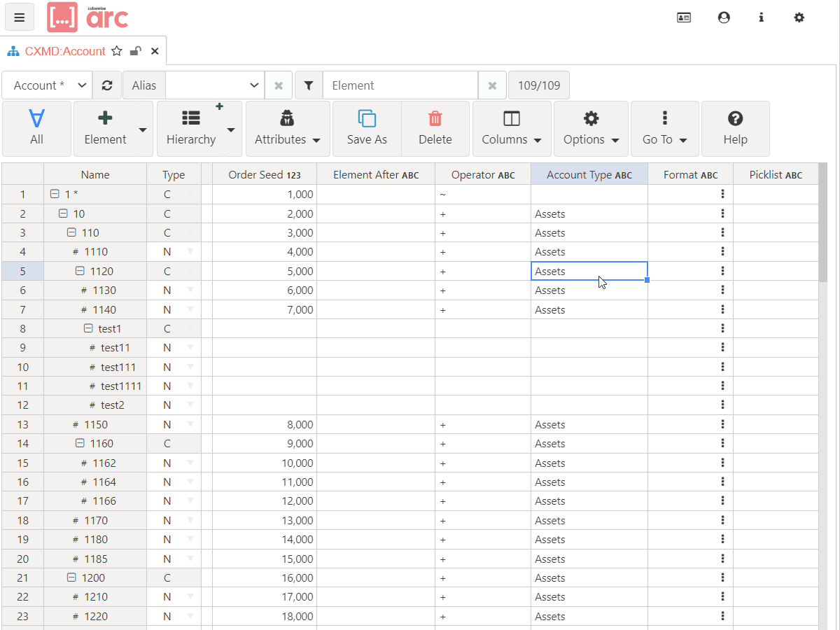This screenshot has width=840, height=630.
Task: Open the Account hierarchy dropdown
Action: [x=47, y=85]
